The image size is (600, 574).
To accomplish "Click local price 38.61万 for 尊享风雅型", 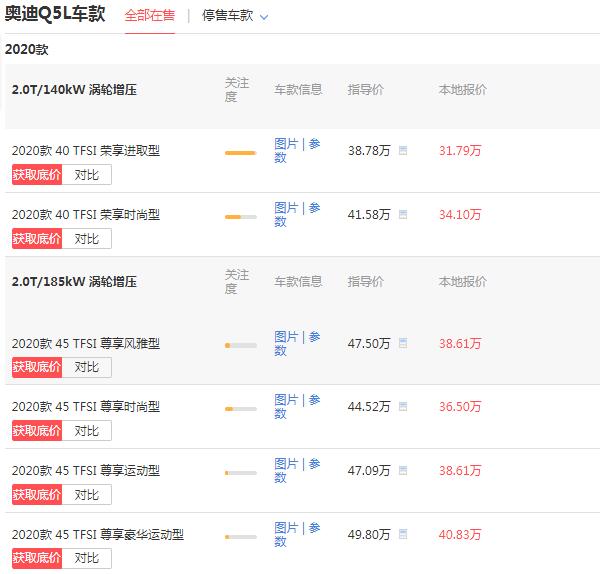I will 460,344.
